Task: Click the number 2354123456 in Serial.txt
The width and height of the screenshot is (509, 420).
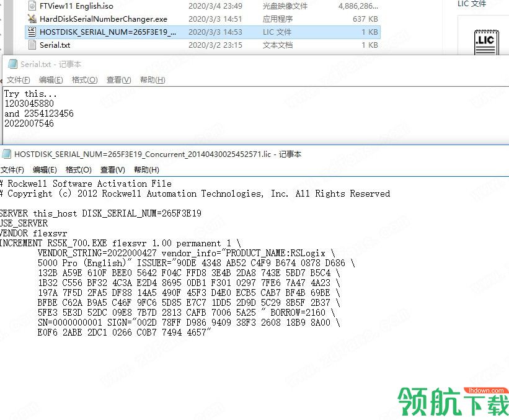Action: pyautogui.click(x=49, y=114)
